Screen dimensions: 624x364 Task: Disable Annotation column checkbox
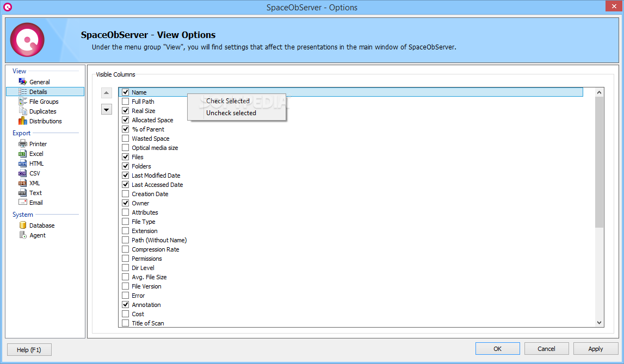(125, 305)
